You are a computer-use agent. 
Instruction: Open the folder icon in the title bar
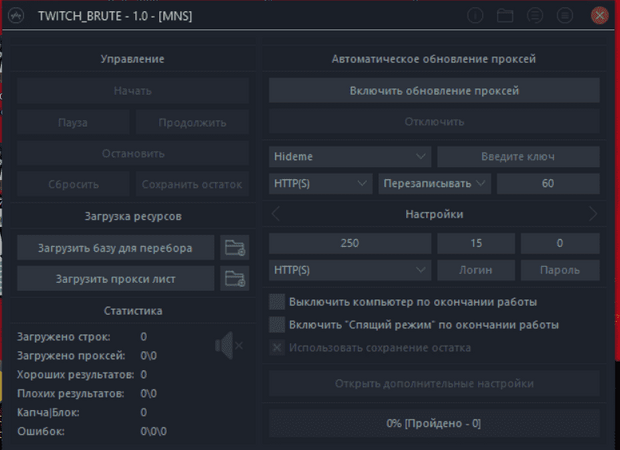(505, 16)
